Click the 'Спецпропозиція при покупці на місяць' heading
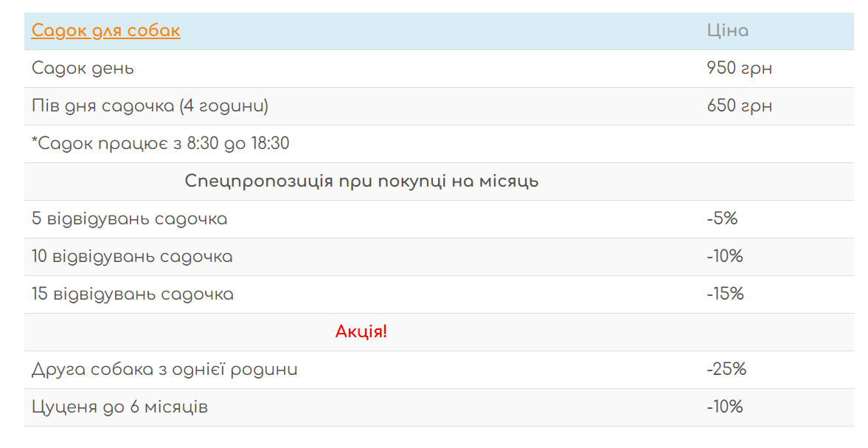This screenshot has height=448, width=868. click(361, 182)
